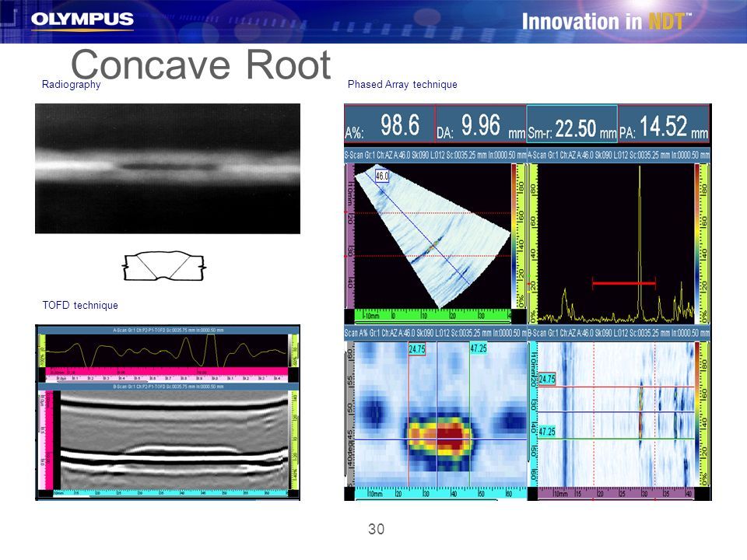The width and height of the screenshot is (747, 560).
Task: Click the S-Scan color palette bar
Action: point(514,236)
